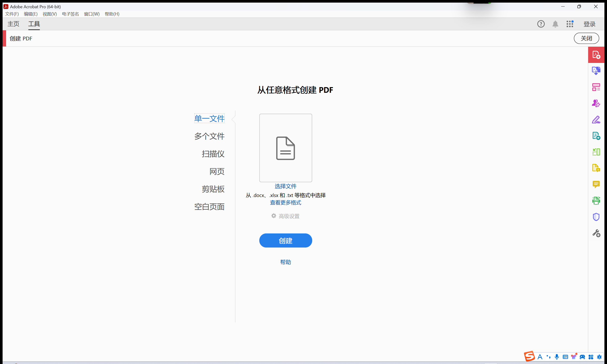Select the 多个文件 option
This screenshot has height=364, width=607.
209,136
